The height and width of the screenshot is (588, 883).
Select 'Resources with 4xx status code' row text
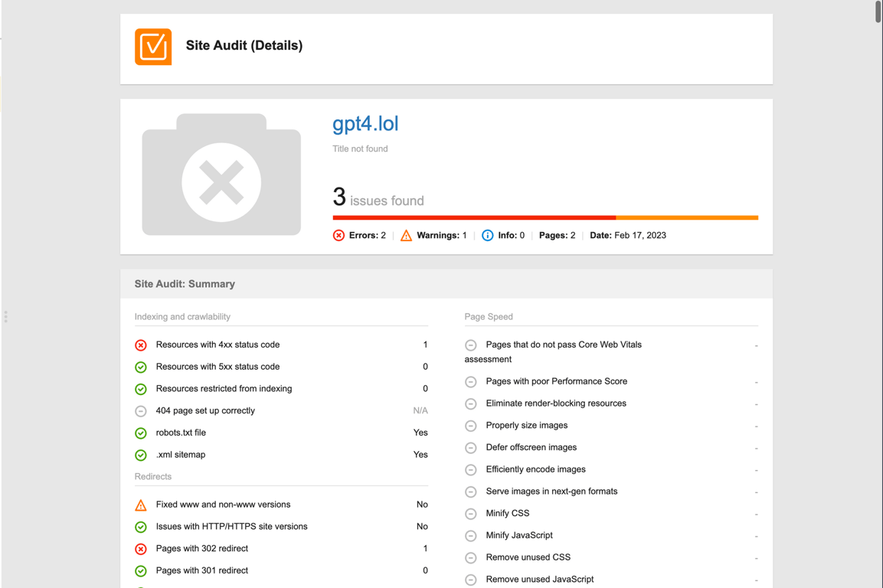click(x=217, y=345)
